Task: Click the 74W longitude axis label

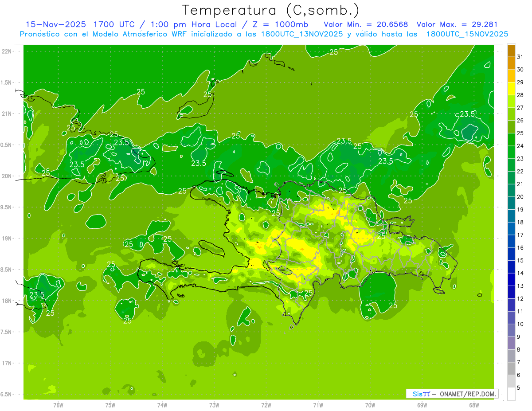Action: [x=162, y=405]
